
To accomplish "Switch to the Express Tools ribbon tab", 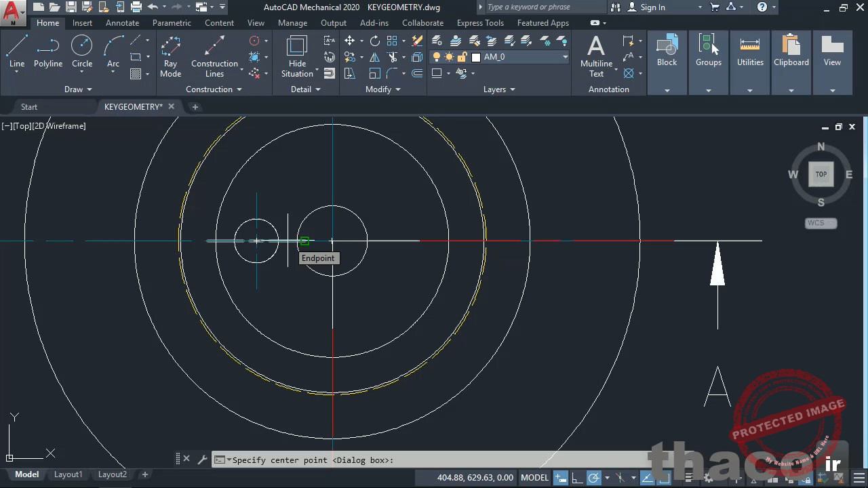I will tap(480, 23).
